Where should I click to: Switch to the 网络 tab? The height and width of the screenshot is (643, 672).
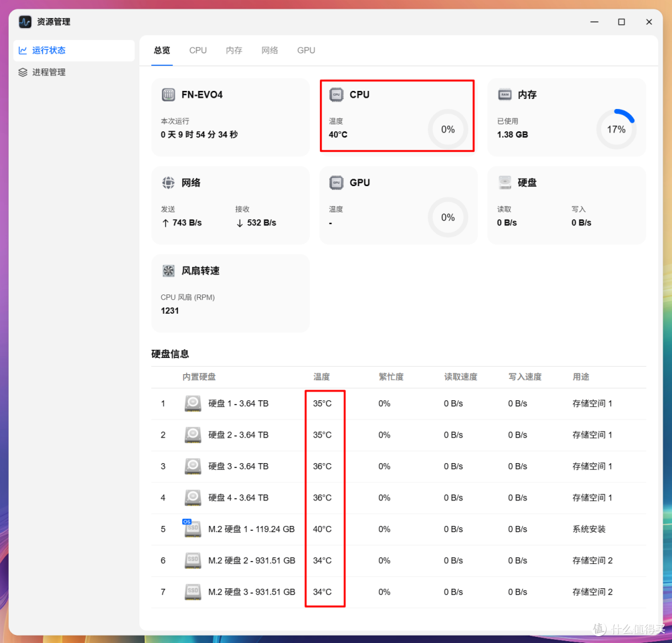(x=269, y=50)
